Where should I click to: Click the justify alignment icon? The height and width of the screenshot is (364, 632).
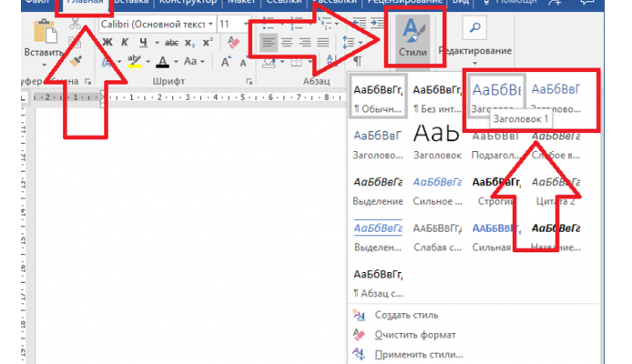point(322,43)
